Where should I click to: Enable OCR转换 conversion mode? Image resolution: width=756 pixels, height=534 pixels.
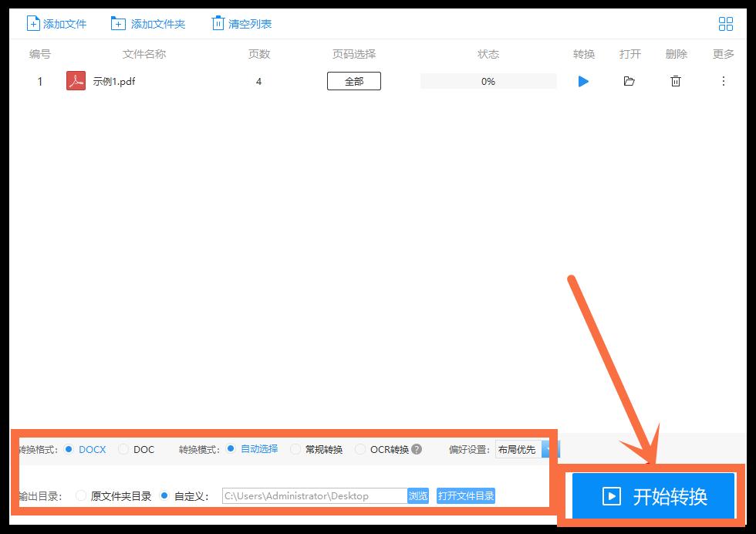[x=359, y=449]
